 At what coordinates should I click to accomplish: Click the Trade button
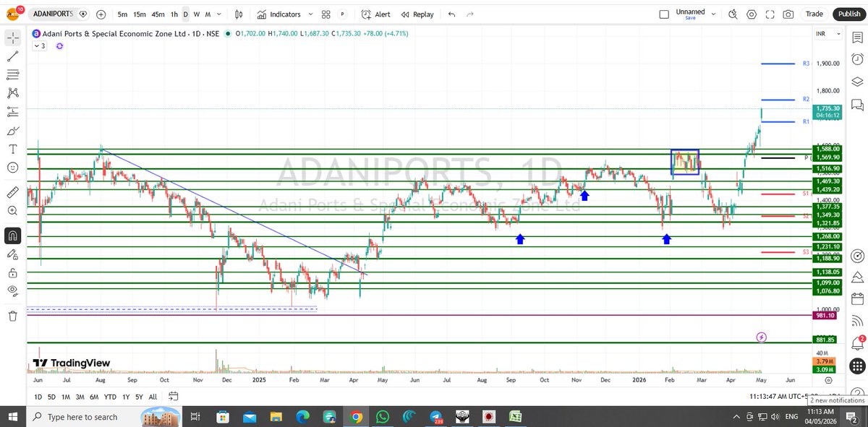[x=814, y=14]
